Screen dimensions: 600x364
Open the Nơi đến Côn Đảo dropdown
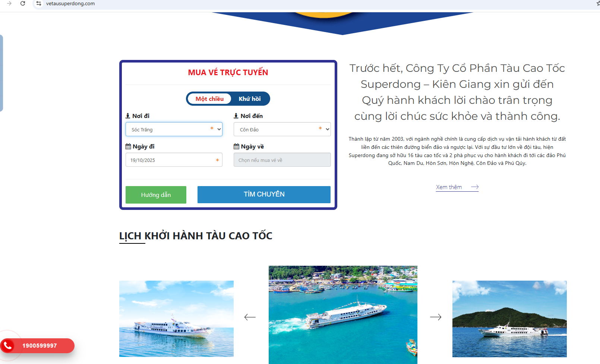point(282,129)
